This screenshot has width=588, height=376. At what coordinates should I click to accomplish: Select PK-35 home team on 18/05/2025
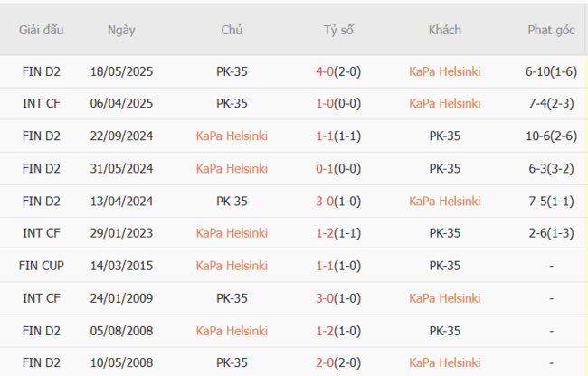pyautogui.click(x=232, y=71)
